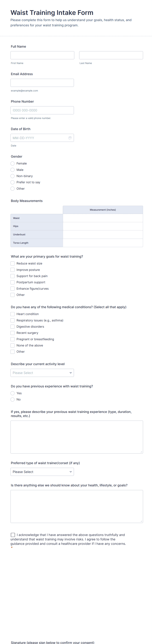Select the Female gender option

pos(12,163)
